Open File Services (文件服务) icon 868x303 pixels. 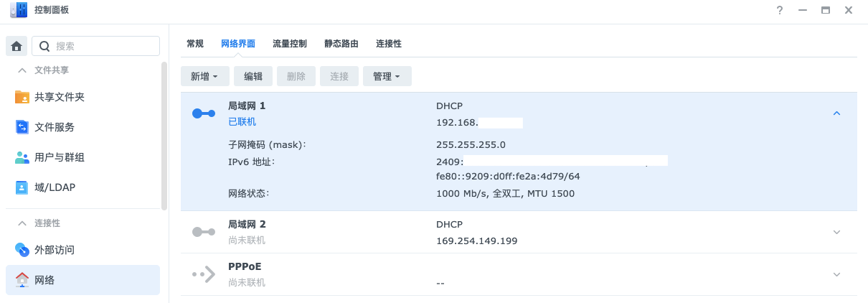click(22, 127)
